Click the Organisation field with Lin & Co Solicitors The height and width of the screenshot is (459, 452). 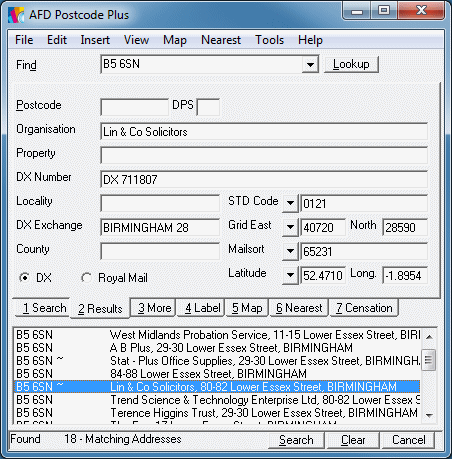(264, 131)
